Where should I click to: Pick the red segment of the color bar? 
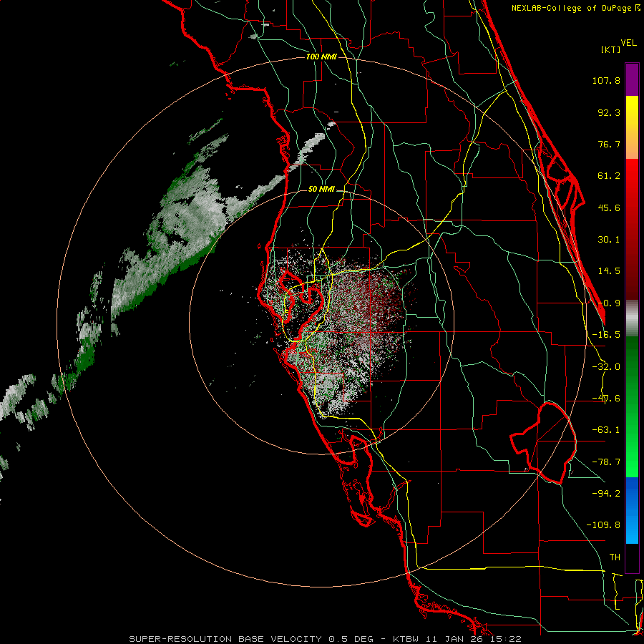pos(632,229)
